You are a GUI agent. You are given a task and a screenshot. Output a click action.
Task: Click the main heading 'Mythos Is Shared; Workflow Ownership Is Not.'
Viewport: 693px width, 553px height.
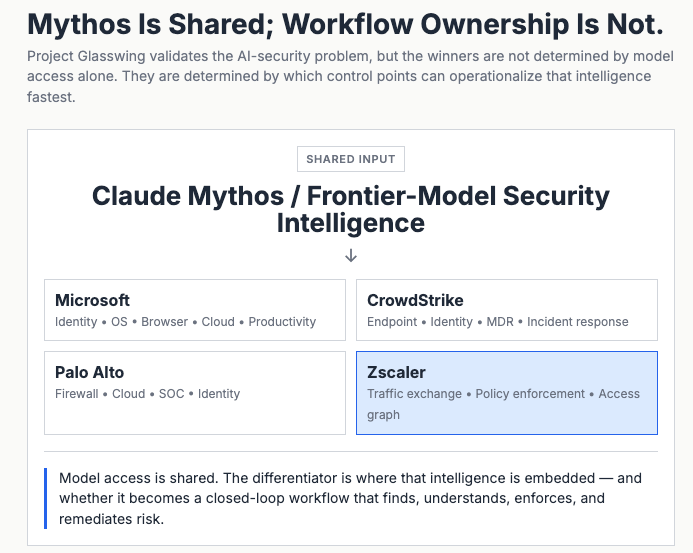pyautogui.click(x=346, y=24)
